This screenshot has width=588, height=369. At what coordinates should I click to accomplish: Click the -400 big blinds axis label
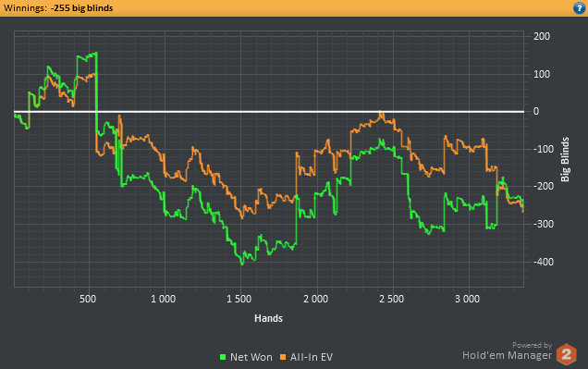tap(544, 262)
